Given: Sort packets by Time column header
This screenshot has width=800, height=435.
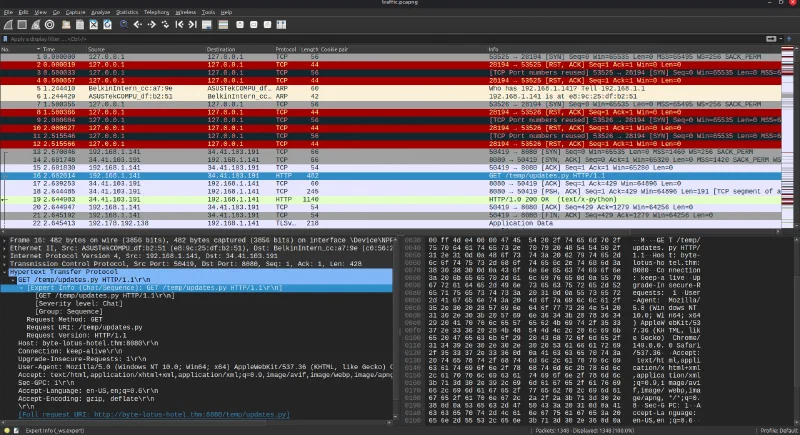Looking at the screenshot, I should tap(48, 49).
